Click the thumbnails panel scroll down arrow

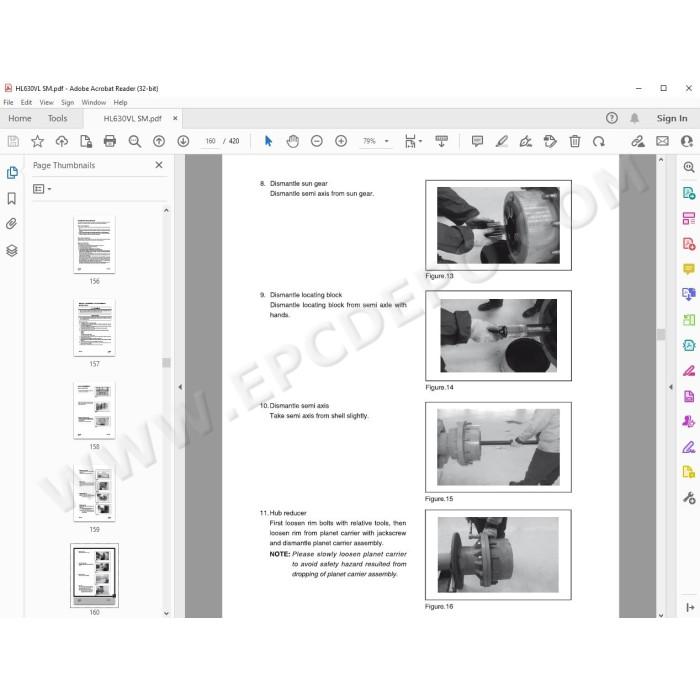[x=167, y=613]
